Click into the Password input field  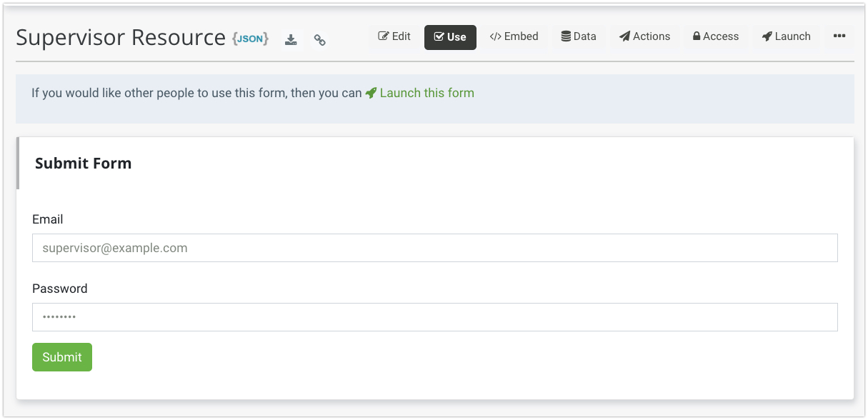[x=434, y=317]
